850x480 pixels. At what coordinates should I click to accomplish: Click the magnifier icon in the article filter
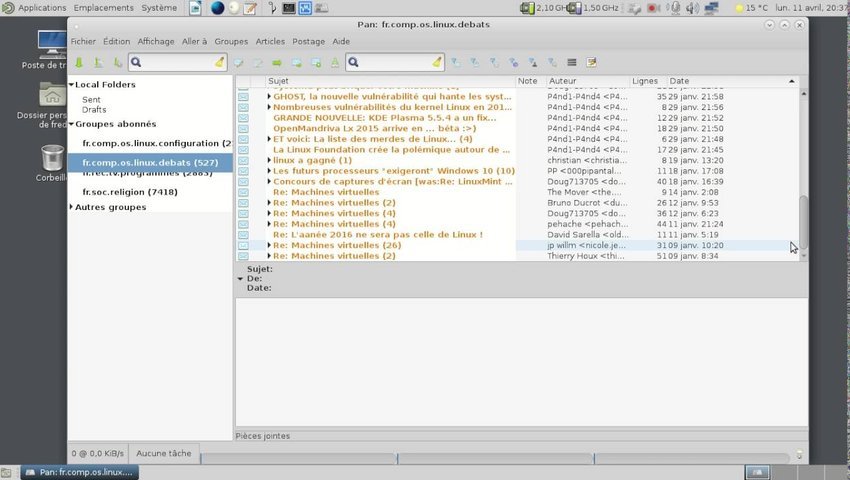pos(353,62)
